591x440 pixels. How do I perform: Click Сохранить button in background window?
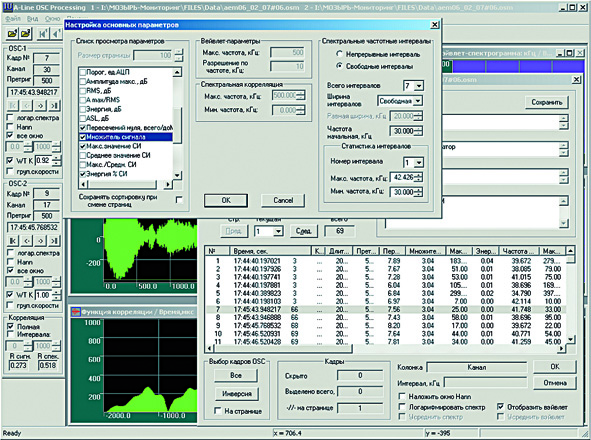pos(547,102)
